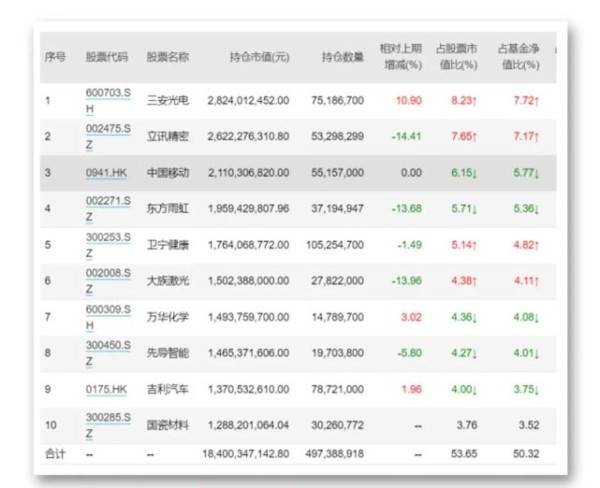Select the stock name 卫宁健康

(x=168, y=245)
